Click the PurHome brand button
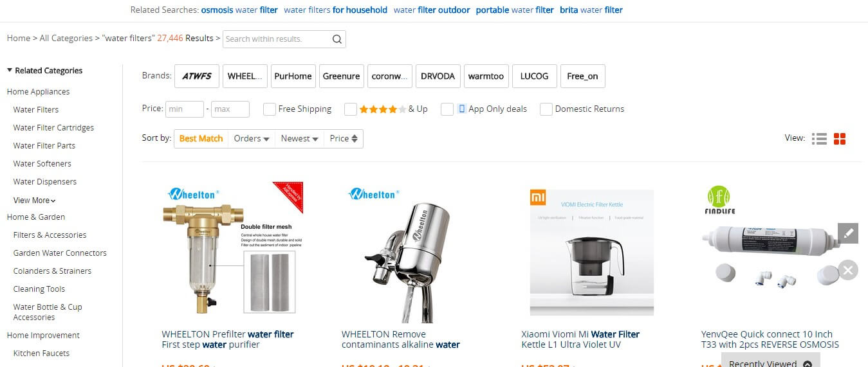 tap(293, 76)
